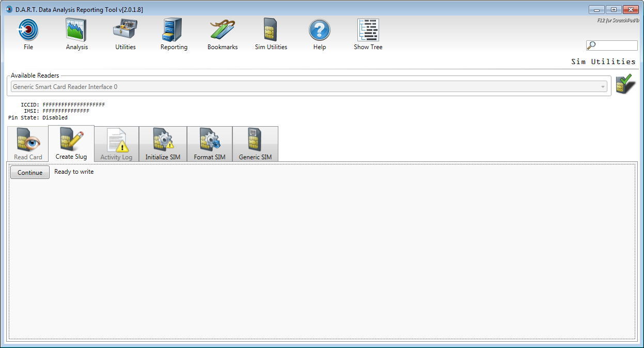This screenshot has width=644, height=348.
Task: Click the D.A.R.T. application icon in title bar
Action: [x=9, y=9]
